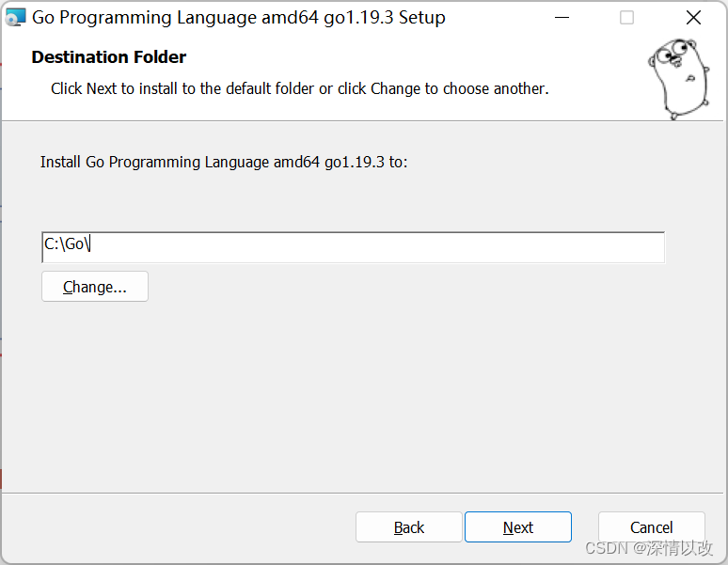This screenshot has width=728, height=565.
Task: Click the 'Click Next to install' instruction text
Action: pyautogui.click(x=300, y=88)
